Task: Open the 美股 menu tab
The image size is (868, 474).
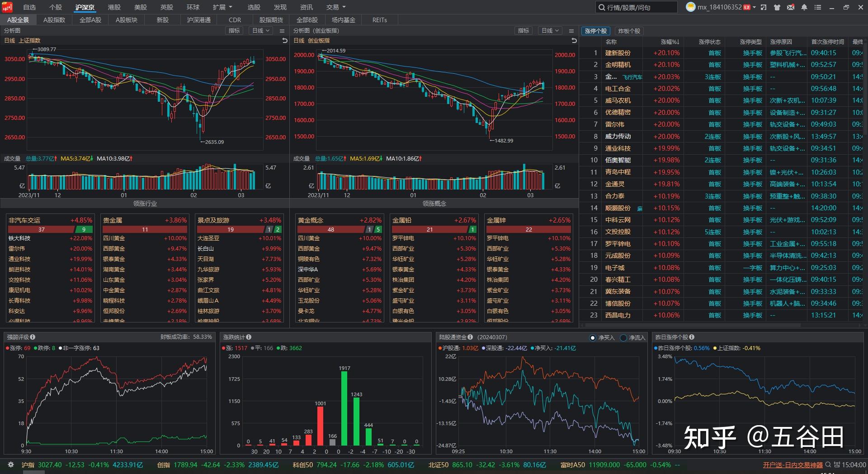Action: point(141,7)
